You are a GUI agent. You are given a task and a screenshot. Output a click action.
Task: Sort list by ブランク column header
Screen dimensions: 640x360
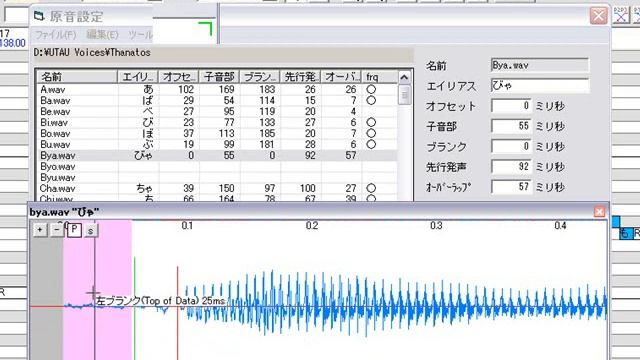(260, 77)
